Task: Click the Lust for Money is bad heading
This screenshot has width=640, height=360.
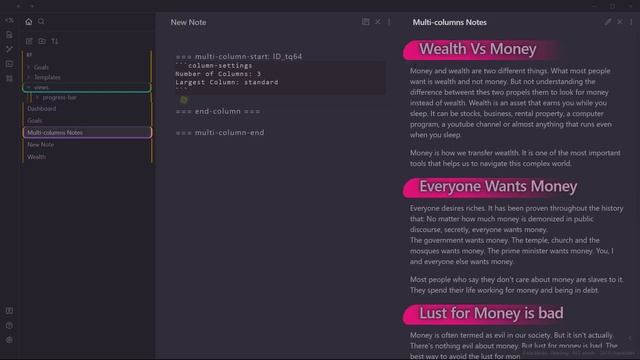Action: tap(491, 313)
